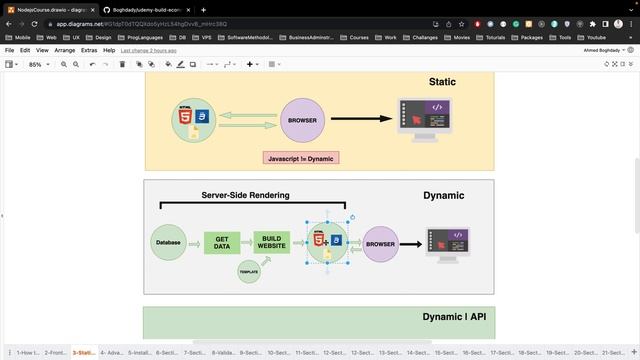The width and height of the screenshot is (640, 360).
Task: Open fill color bucket tool
Action: point(168,64)
